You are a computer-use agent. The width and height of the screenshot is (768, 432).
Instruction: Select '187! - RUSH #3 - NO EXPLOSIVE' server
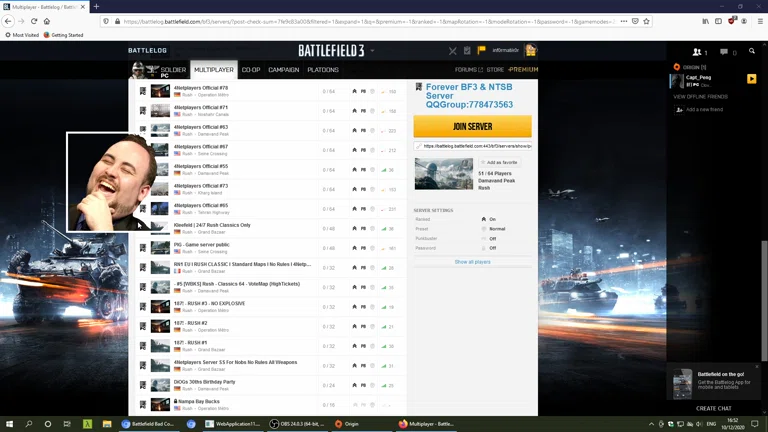coord(270,307)
